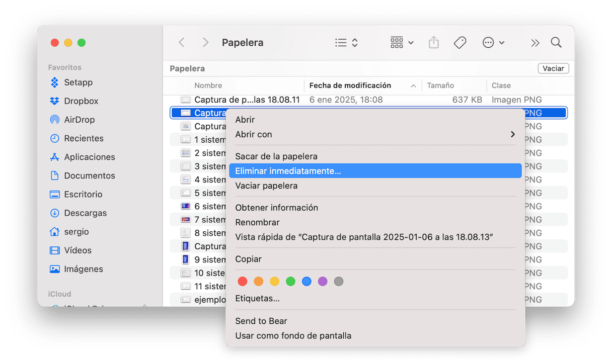612x364 pixels.
Task: Choose Renombrar in the context menu
Action: pyautogui.click(x=375, y=222)
